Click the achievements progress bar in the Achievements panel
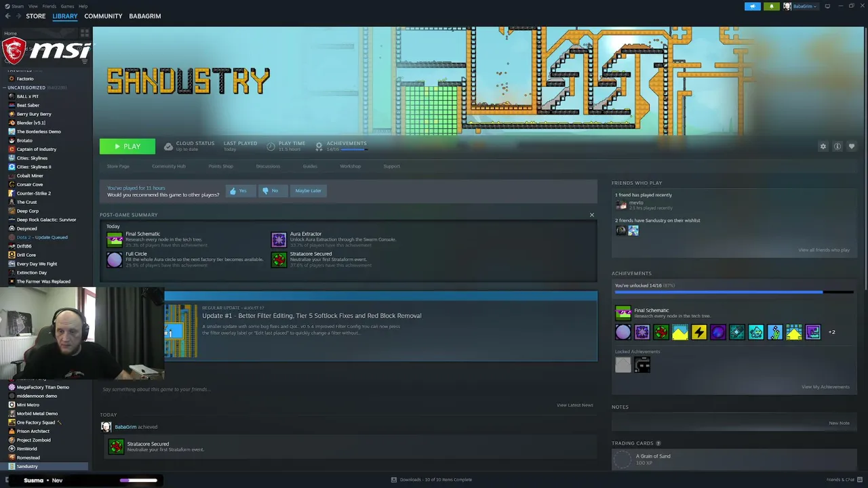 coord(734,293)
